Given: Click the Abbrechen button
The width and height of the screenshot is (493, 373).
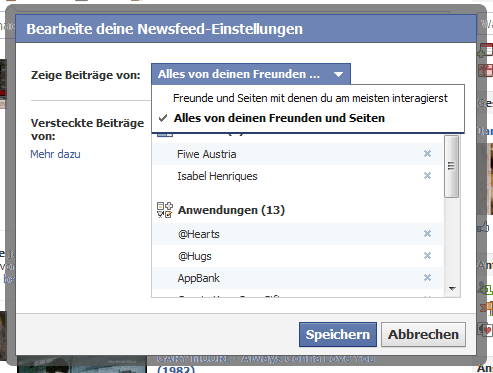Looking at the screenshot, I should pos(423,334).
